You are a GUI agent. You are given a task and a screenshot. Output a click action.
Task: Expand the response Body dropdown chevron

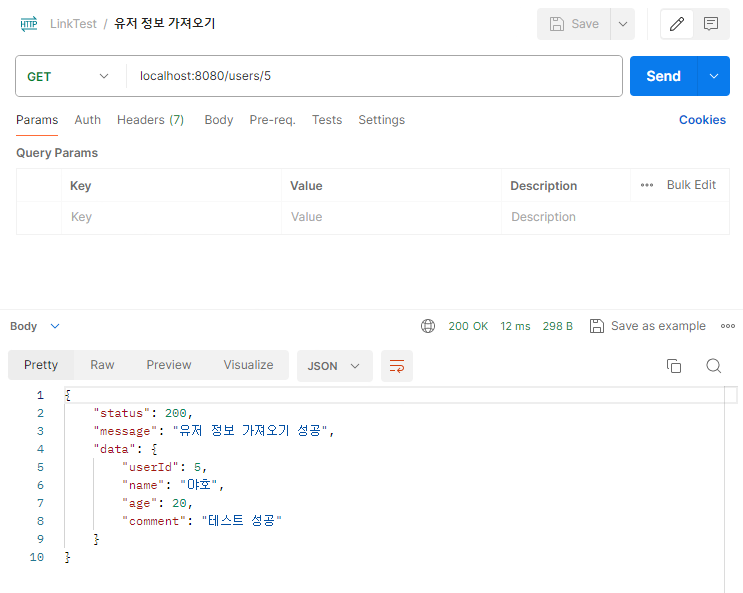coord(55,326)
